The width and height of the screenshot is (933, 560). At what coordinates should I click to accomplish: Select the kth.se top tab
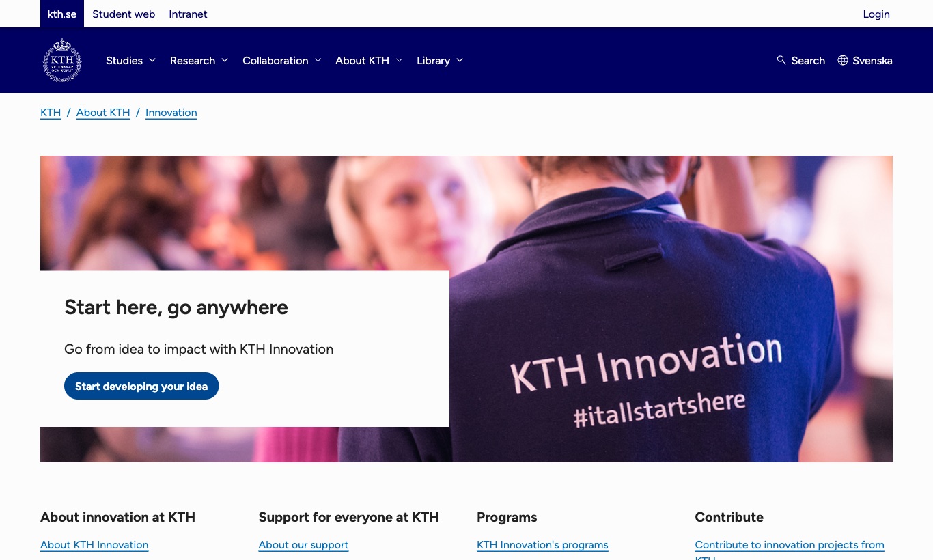pos(62,14)
